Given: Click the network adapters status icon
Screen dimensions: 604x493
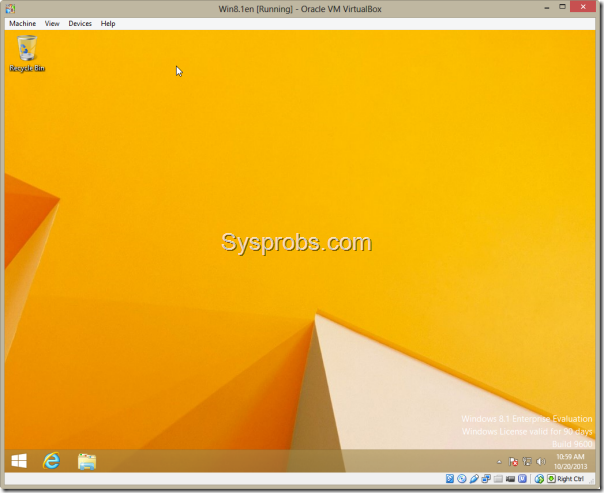Looking at the screenshot, I should tap(486, 478).
